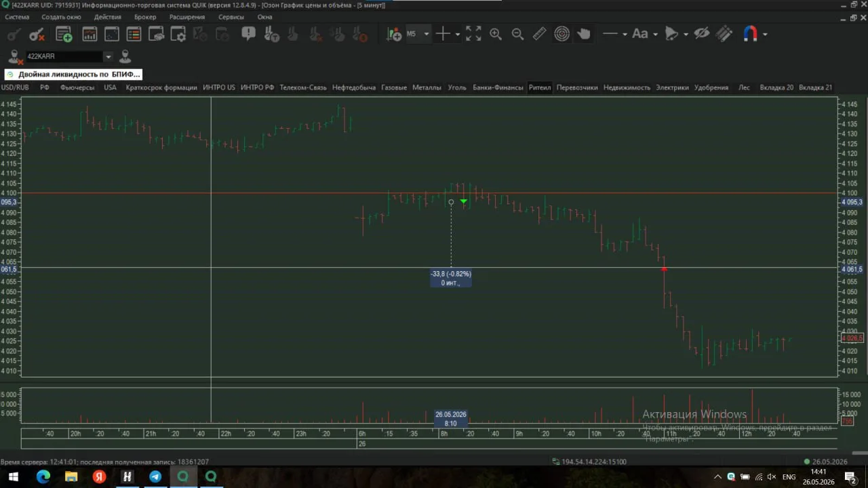
Task: Open the window settings gear icon
Action: click(x=178, y=34)
